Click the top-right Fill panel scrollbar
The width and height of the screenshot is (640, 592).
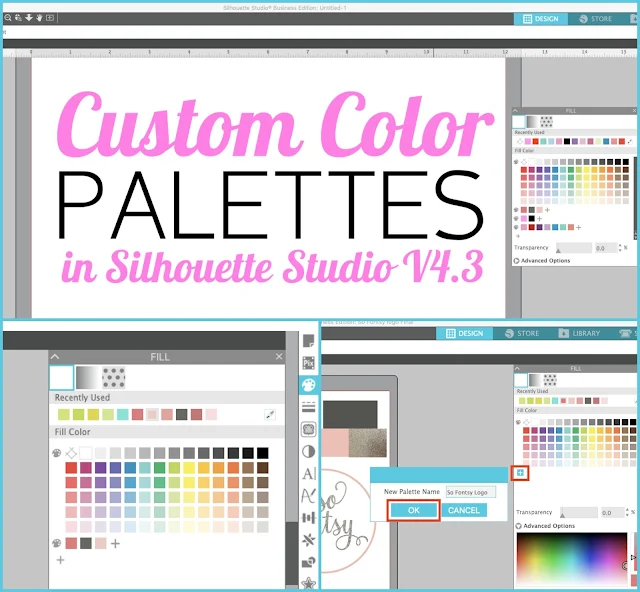[635, 198]
